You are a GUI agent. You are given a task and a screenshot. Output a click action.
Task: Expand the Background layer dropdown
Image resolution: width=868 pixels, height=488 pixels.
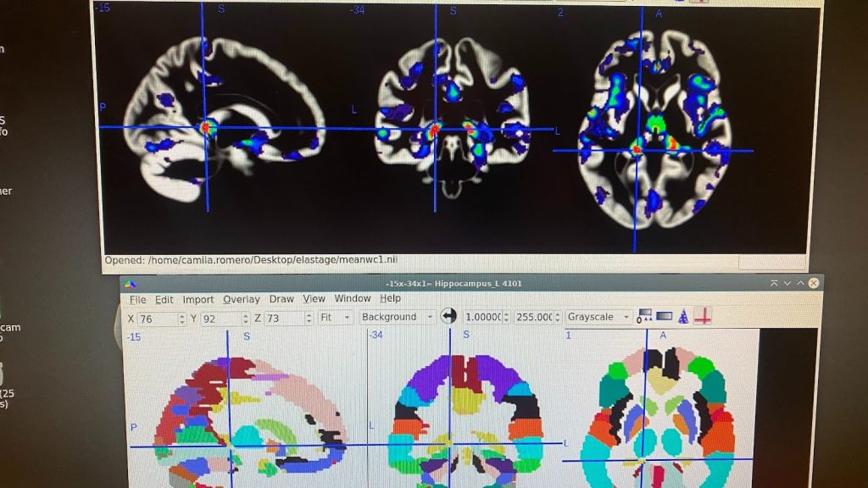tap(397, 317)
